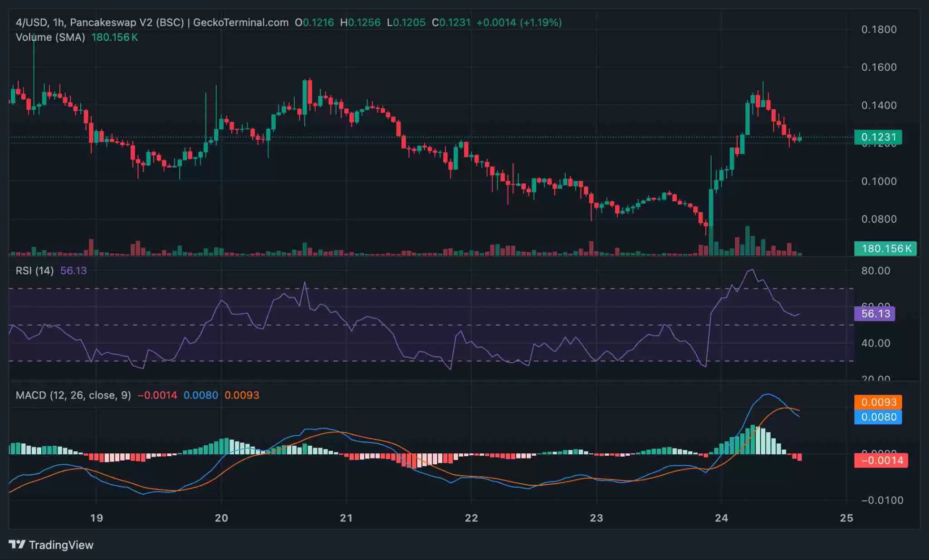The image size is (929, 560).
Task: Click the 80.00 RSI scale label
Action: pos(875,271)
